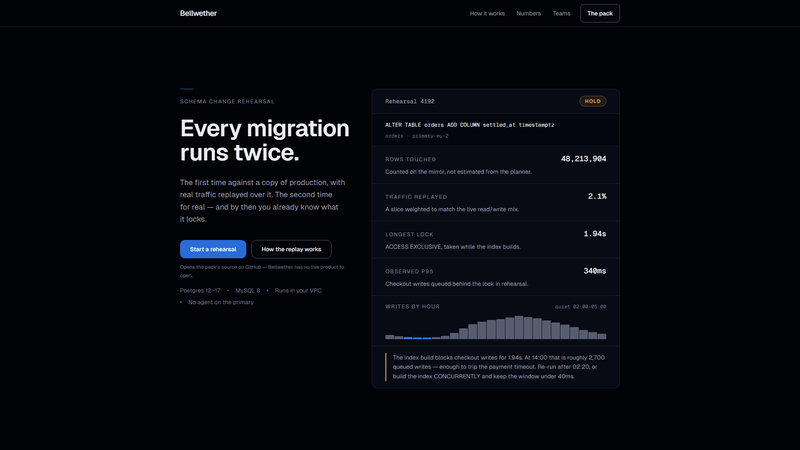Click the tallest bar in writes chart
The height and width of the screenshot is (450, 800).
click(x=518, y=328)
